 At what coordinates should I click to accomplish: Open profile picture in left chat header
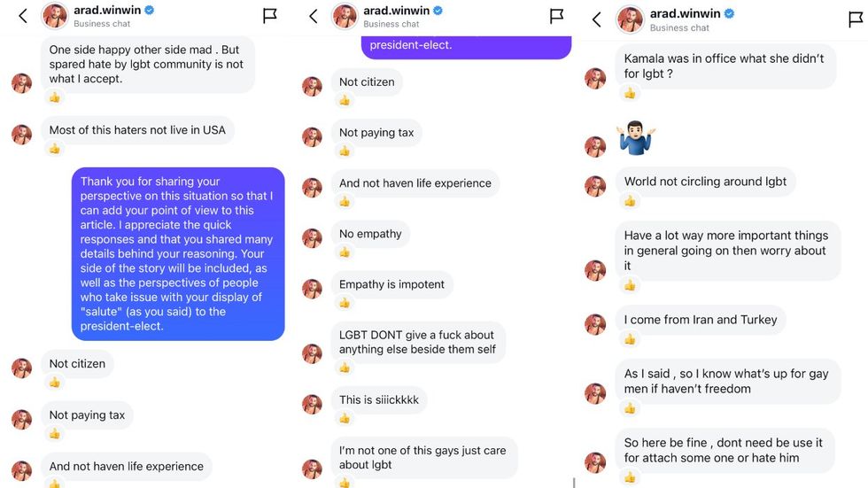(55, 16)
